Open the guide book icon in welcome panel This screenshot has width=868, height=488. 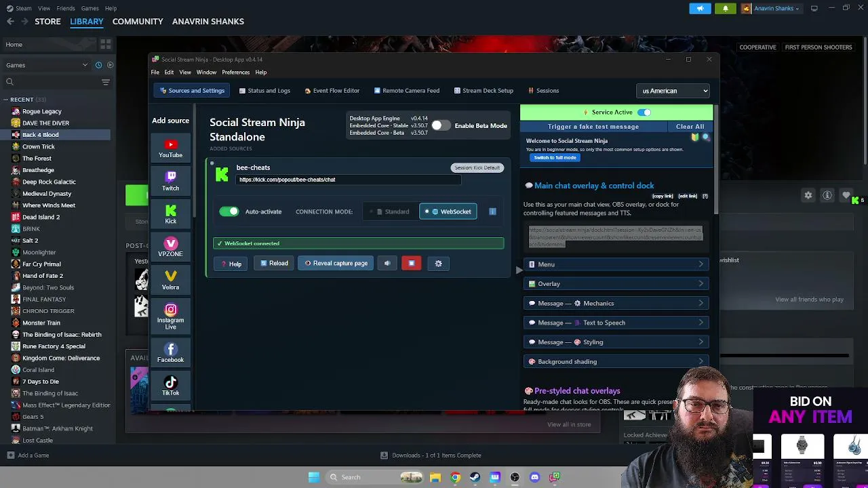click(x=695, y=138)
